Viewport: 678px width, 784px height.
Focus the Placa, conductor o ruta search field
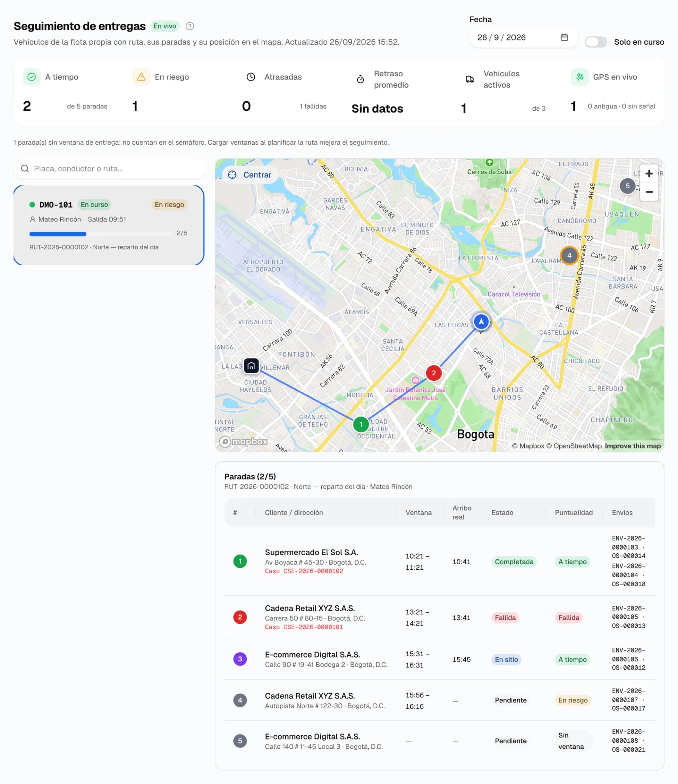pyautogui.click(x=110, y=168)
